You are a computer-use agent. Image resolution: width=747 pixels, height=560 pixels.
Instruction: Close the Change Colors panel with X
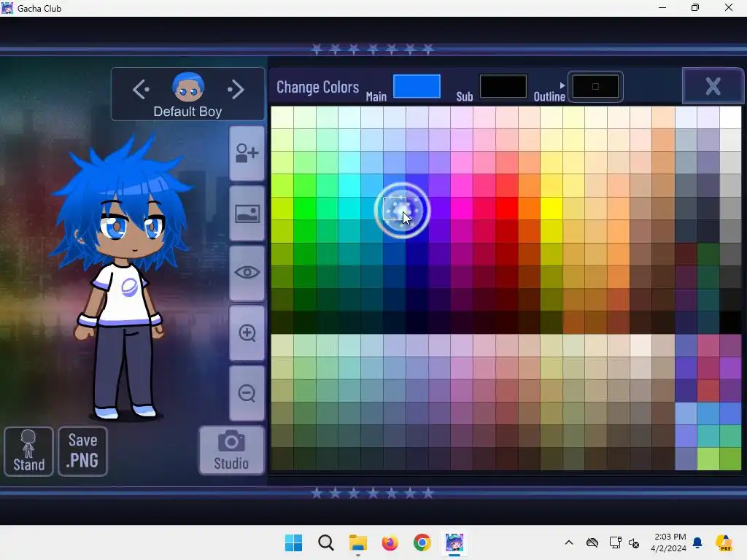click(713, 86)
